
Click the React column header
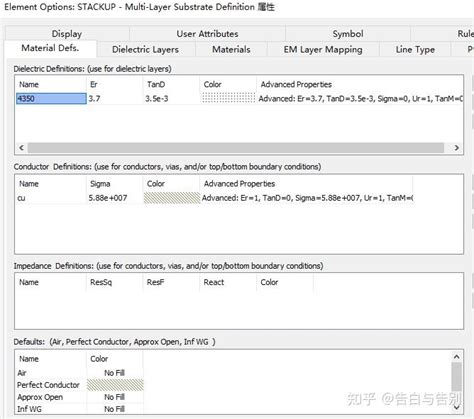point(228,282)
